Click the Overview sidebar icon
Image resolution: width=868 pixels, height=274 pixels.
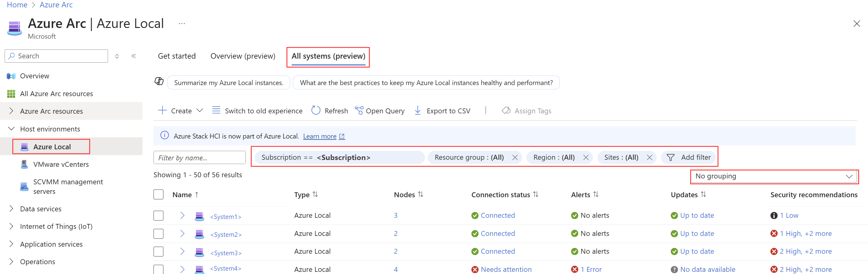(x=11, y=76)
